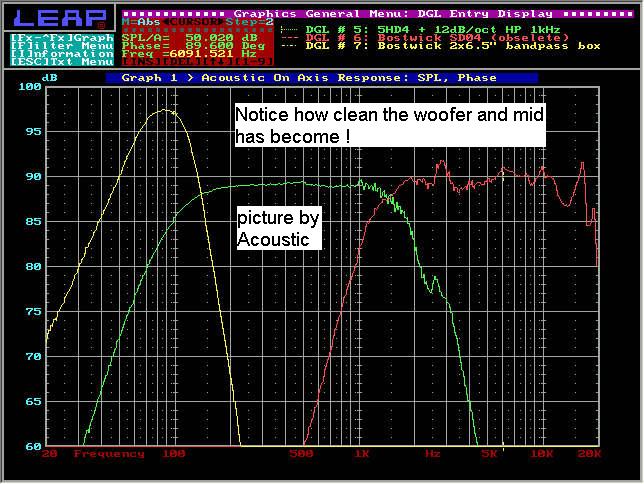The image size is (644, 484).
Task: Open the [Fx-^Fx] Graph menu
Action: click(x=62, y=37)
